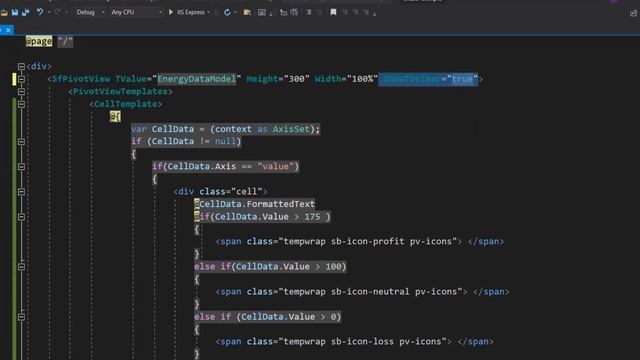Click the sb-icon-profit span line
Image resolution: width=640 pixels, height=360 pixels.
360,241
